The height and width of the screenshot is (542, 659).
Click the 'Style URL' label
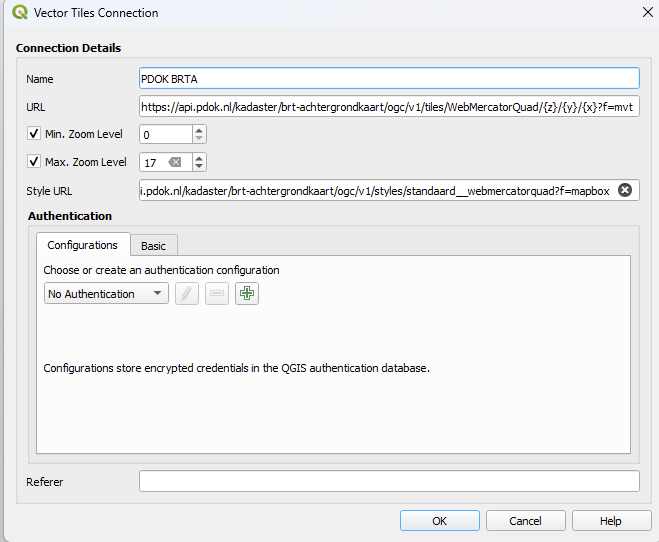[x=49, y=191]
